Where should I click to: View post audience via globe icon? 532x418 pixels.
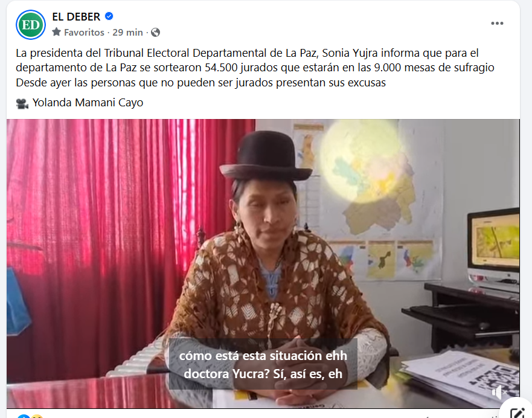tap(155, 32)
